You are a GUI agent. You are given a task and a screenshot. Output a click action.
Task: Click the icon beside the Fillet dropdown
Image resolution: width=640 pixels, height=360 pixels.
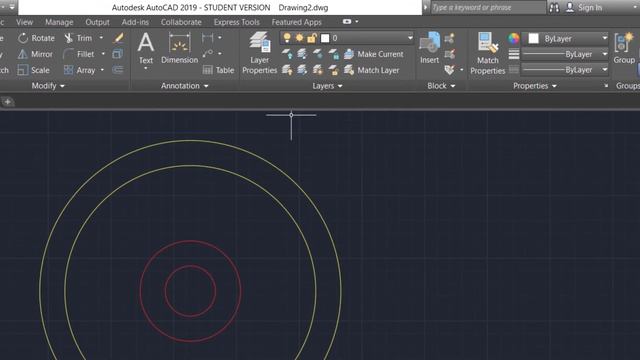click(x=118, y=54)
